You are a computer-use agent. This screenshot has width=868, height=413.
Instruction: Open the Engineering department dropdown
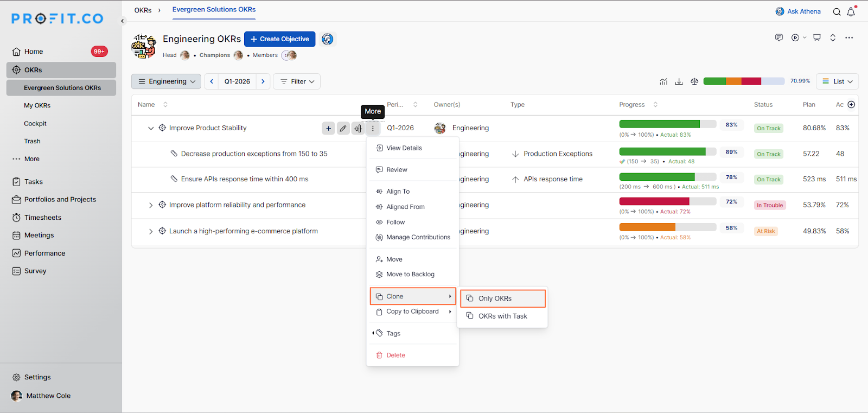coord(166,81)
